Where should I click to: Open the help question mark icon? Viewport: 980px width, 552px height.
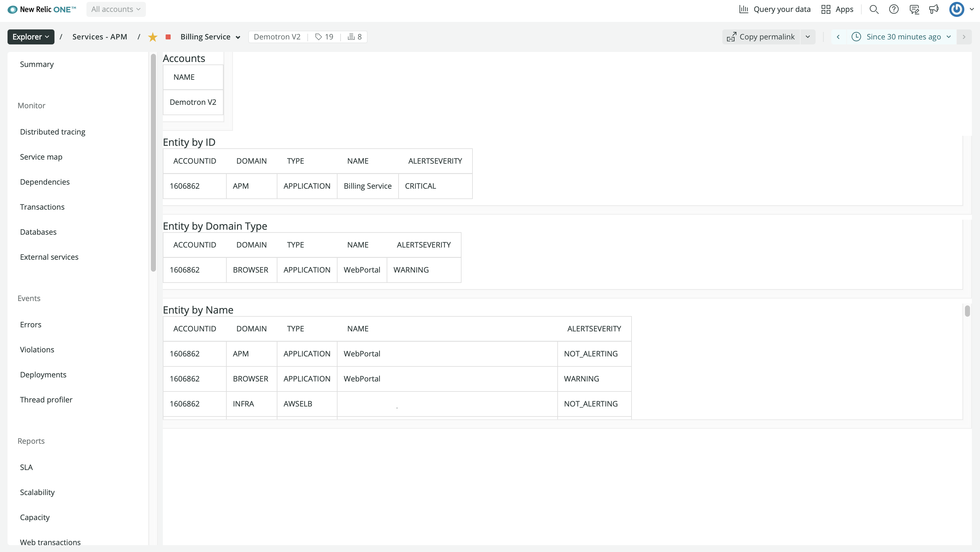[x=894, y=9]
